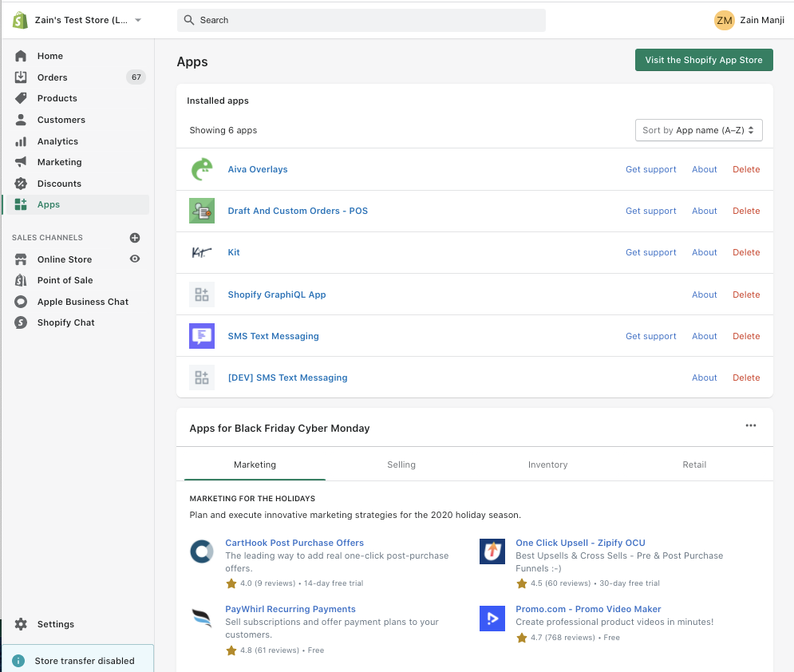794x672 pixels.
Task: Click the Apps grid icon in sidebar
Action: coord(21,204)
